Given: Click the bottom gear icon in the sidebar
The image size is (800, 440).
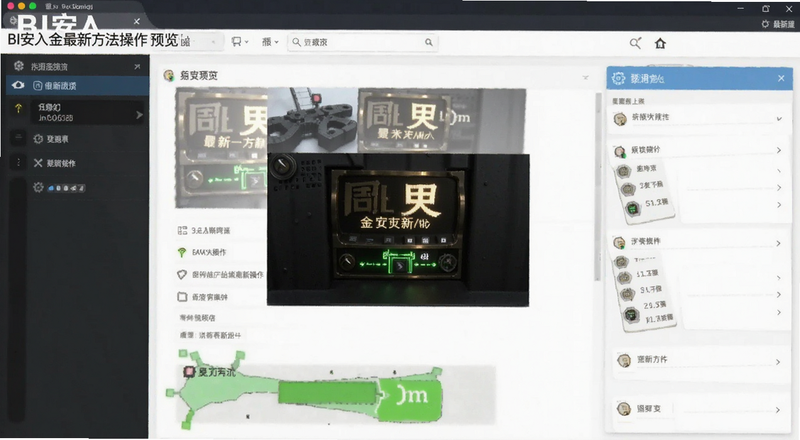Looking at the screenshot, I should pyautogui.click(x=38, y=187).
